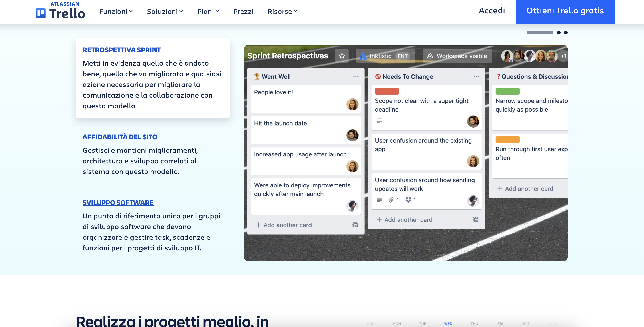Image resolution: width=644 pixels, height=327 pixels.
Task: Expand the Soluzioni dropdown menu
Action: tap(165, 12)
